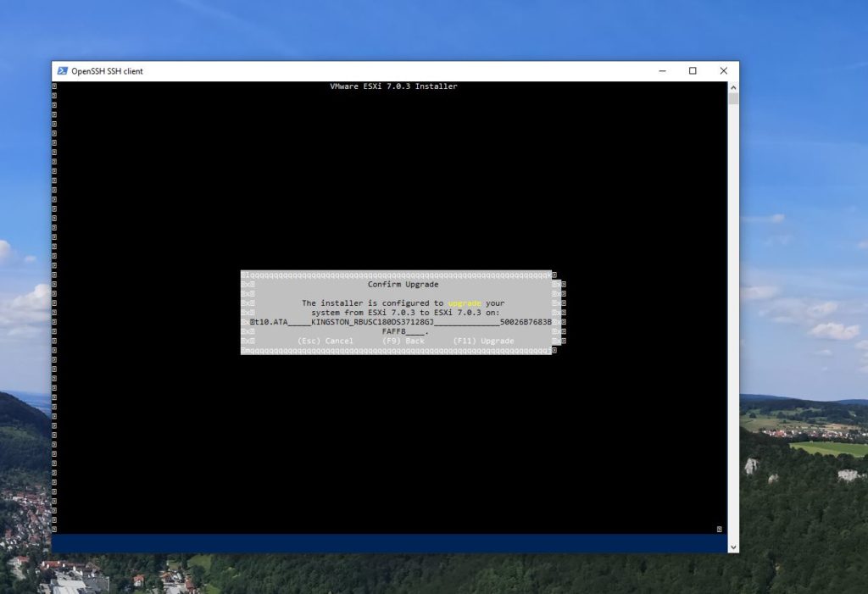
Task: Close the OpenSSH SSH client window
Action: (724, 71)
